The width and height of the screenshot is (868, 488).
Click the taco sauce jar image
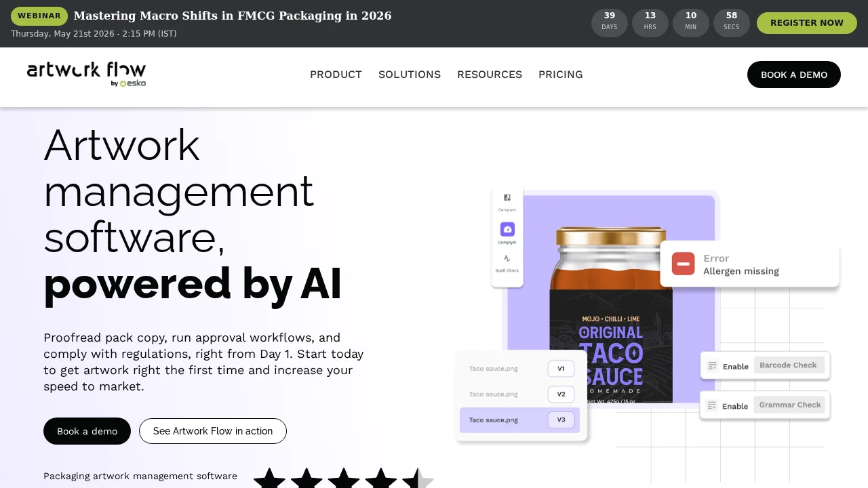pyautogui.click(x=611, y=315)
